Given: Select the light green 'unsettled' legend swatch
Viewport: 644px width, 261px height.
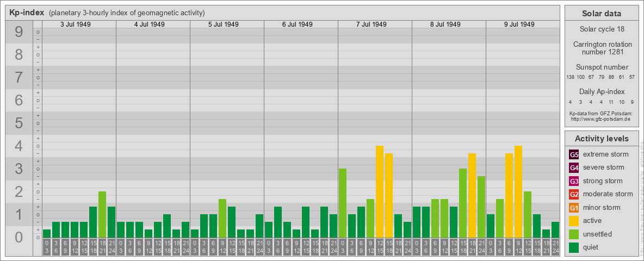Looking at the screenshot, I should 574,234.
